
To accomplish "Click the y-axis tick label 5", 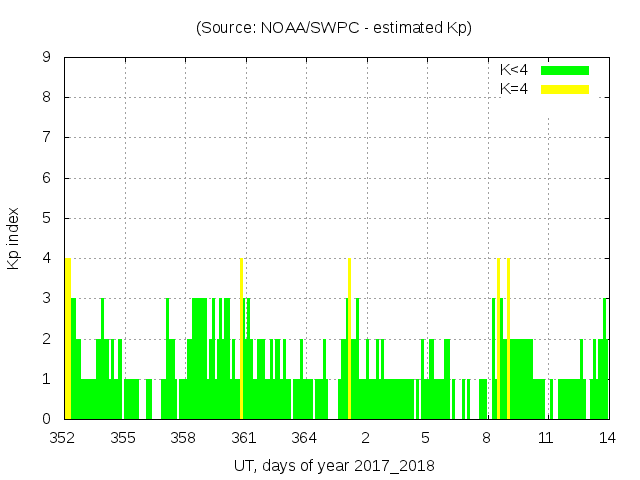I will coord(47,218).
